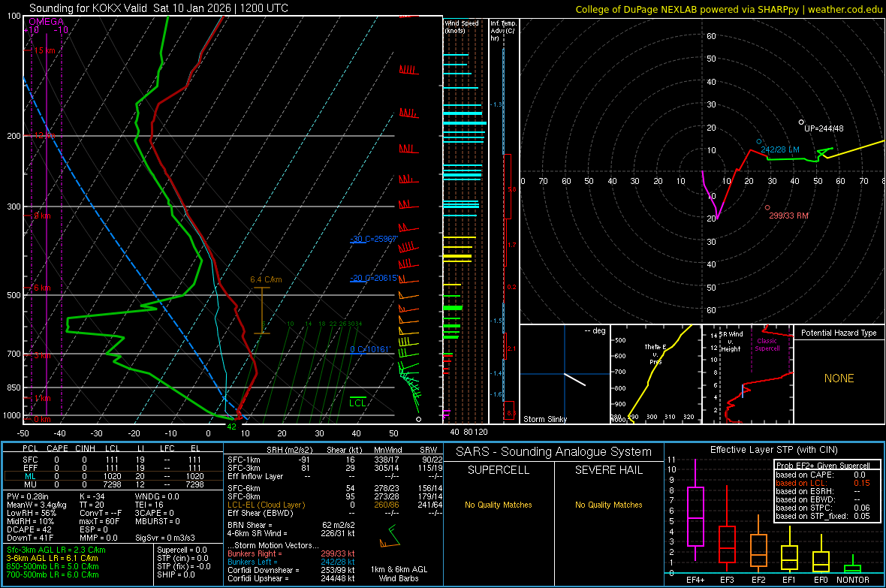This screenshot has width=886, height=588.
Task: Click the magenta 'OMEGA' label
Action: click(46, 22)
